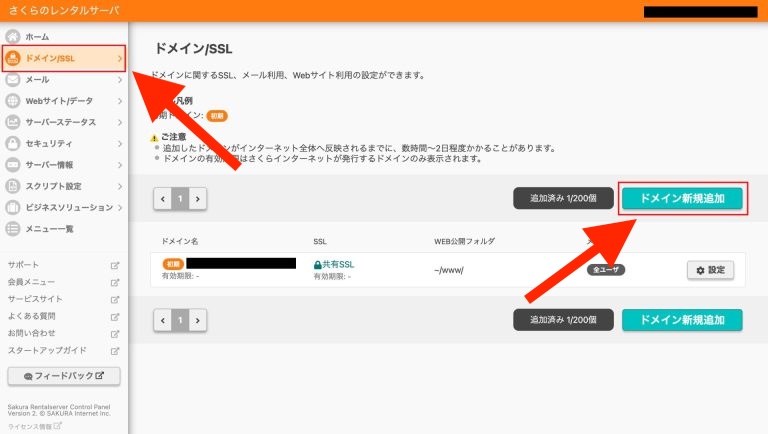
Task: Expand the メール menu chevron
Action: pyautogui.click(x=119, y=80)
